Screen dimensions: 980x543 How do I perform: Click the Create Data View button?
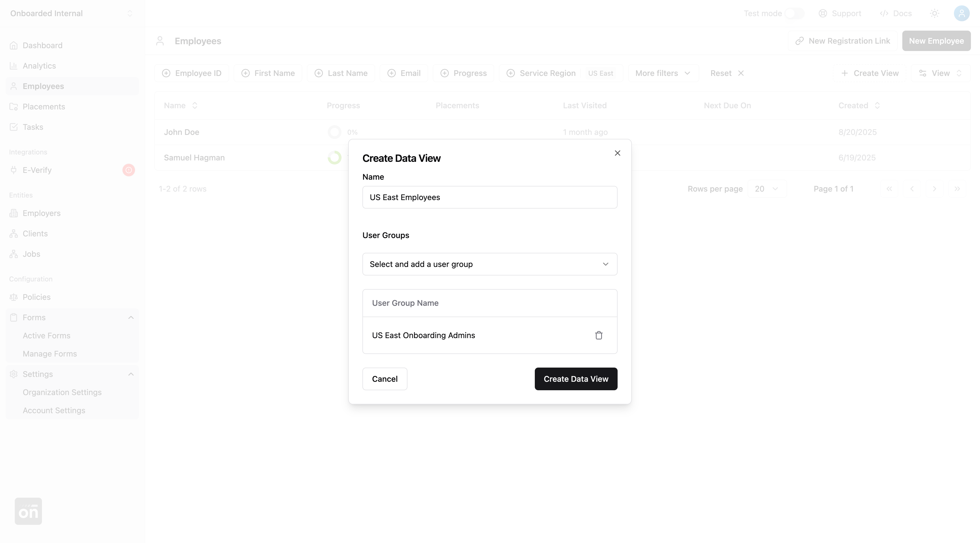576,379
